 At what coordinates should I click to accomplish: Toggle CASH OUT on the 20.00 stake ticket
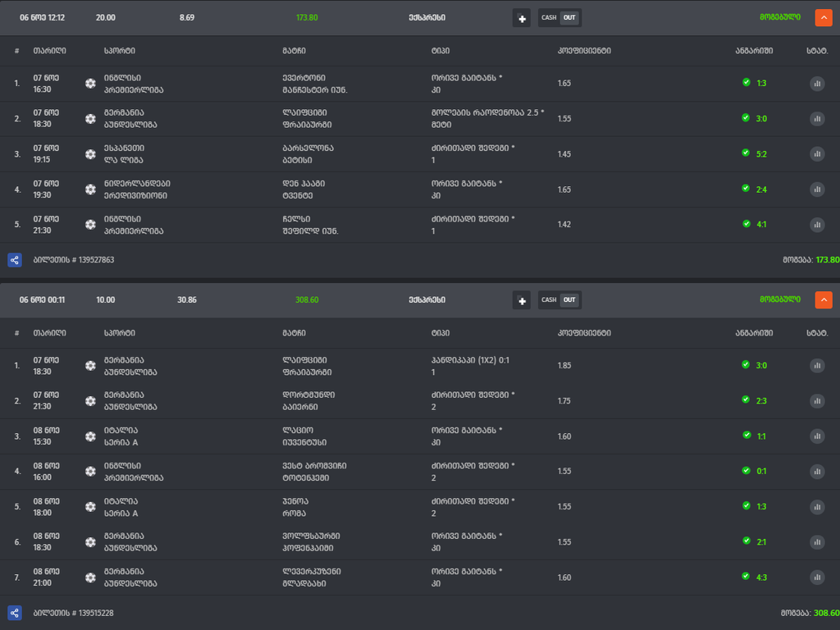click(559, 18)
